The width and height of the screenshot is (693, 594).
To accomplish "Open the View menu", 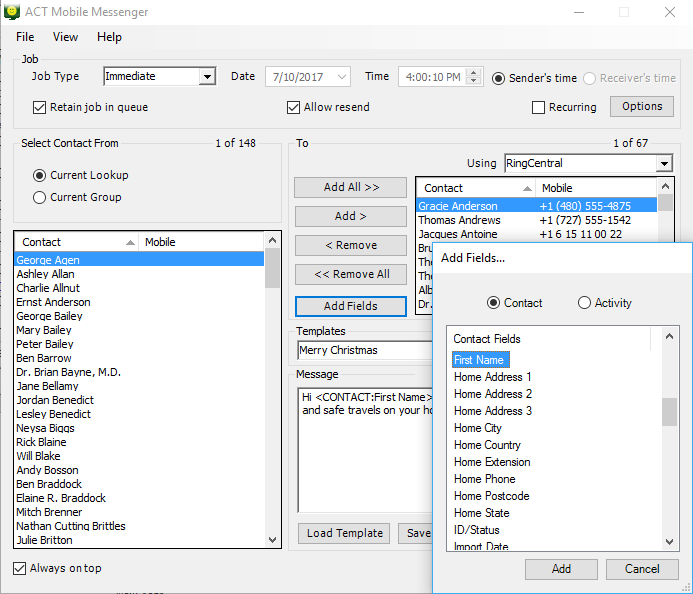I will [x=65, y=37].
